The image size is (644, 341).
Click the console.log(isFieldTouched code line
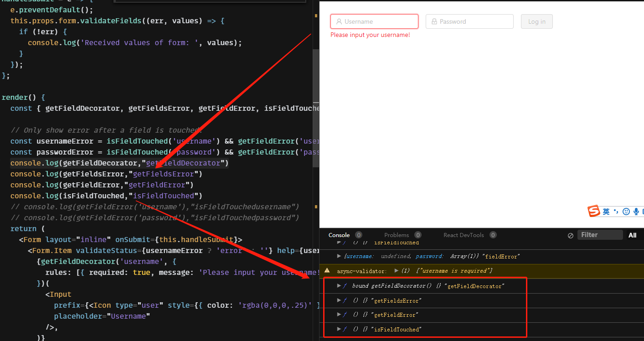click(x=106, y=196)
